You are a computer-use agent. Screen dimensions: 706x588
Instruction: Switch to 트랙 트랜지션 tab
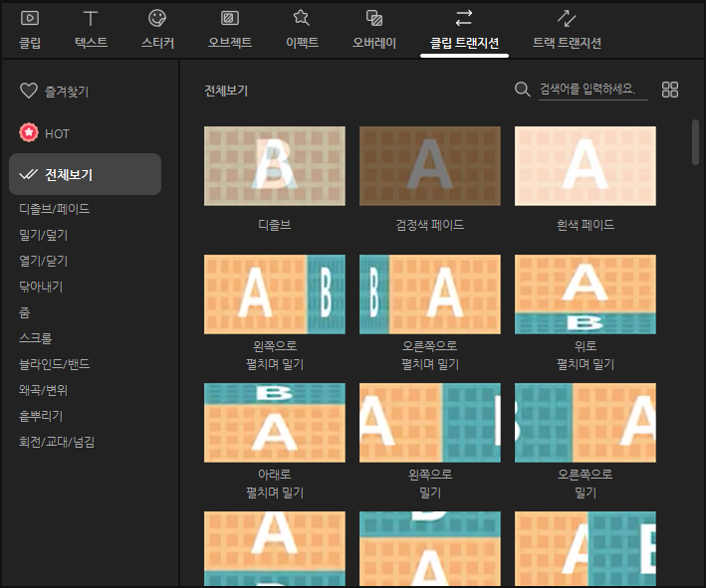click(x=567, y=27)
